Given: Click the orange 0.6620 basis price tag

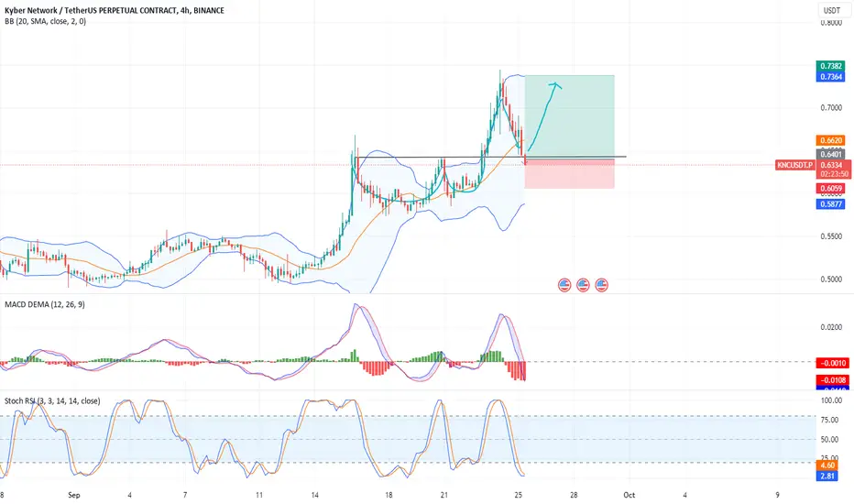Looking at the screenshot, I should (831, 140).
